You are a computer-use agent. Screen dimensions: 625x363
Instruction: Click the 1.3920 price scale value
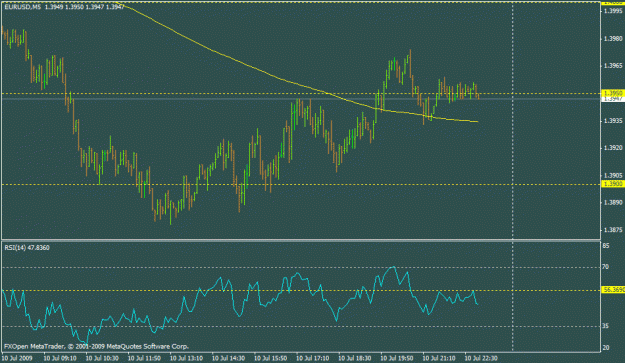[613, 148]
